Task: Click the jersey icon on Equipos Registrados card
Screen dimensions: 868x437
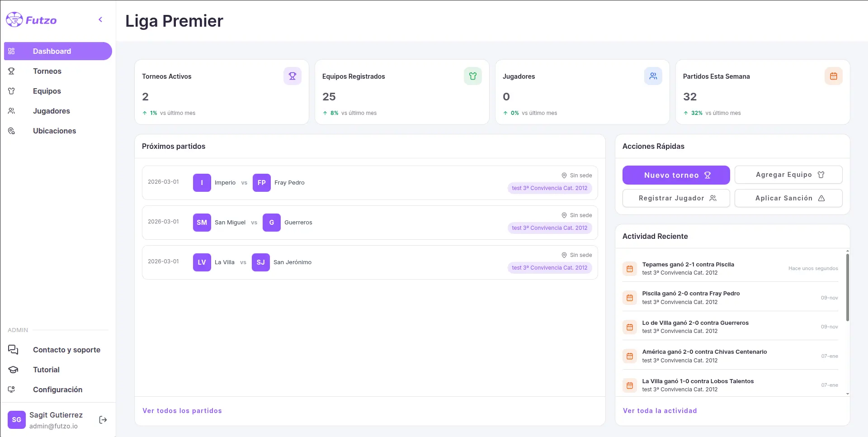Action: coord(473,76)
